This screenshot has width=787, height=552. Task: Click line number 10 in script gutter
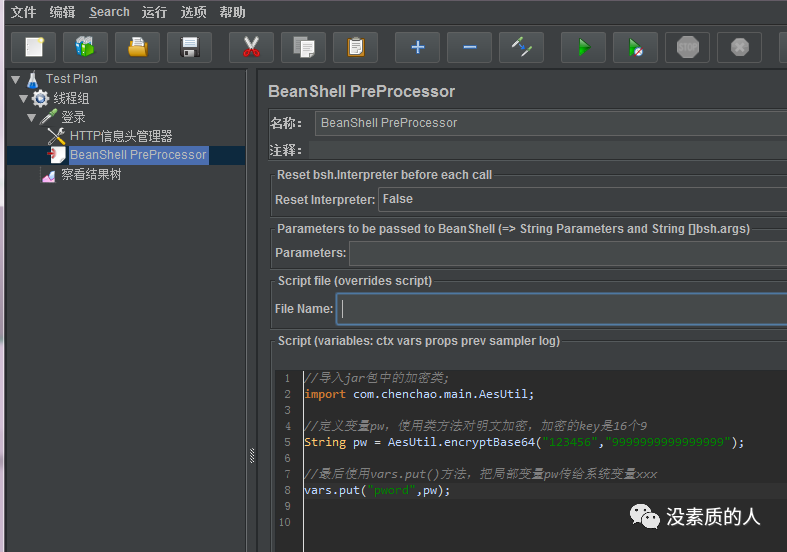tap(285, 522)
